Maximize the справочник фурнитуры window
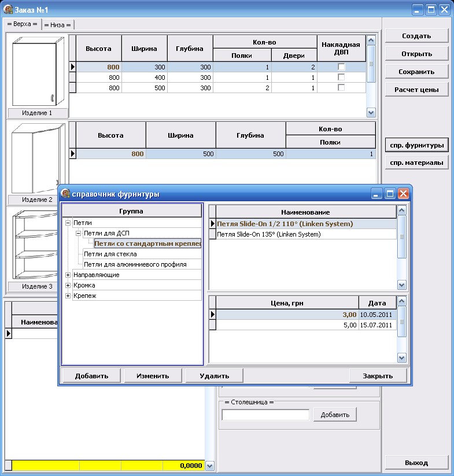The width and height of the screenshot is (454, 476). click(x=390, y=193)
